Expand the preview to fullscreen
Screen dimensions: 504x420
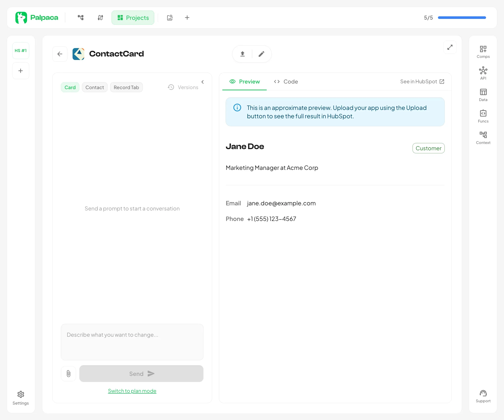pyautogui.click(x=450, y=47)
